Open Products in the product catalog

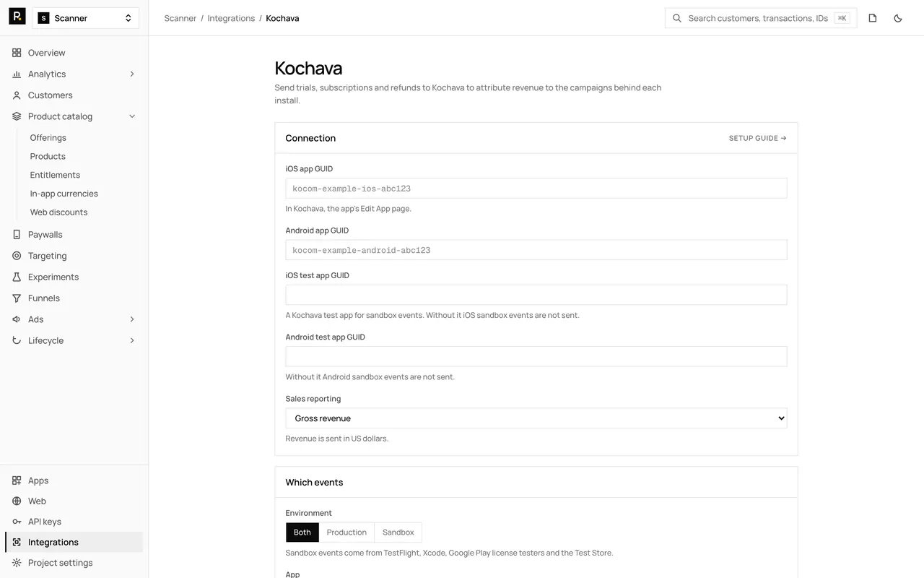(x=48, y=156)
